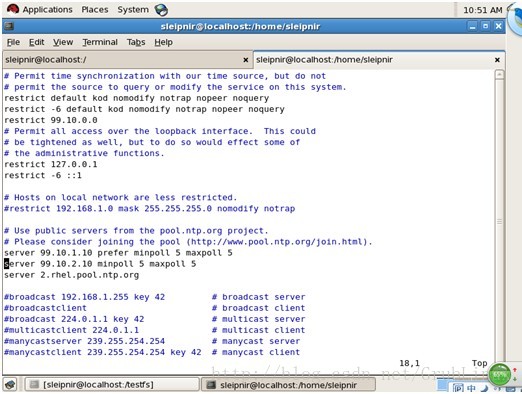Open the Help menu

(x=163, y=42)
